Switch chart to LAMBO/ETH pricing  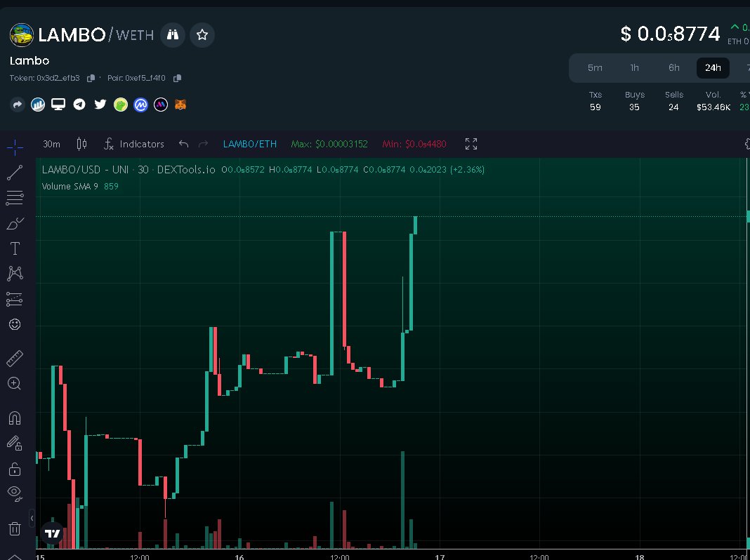coord(250,144)
